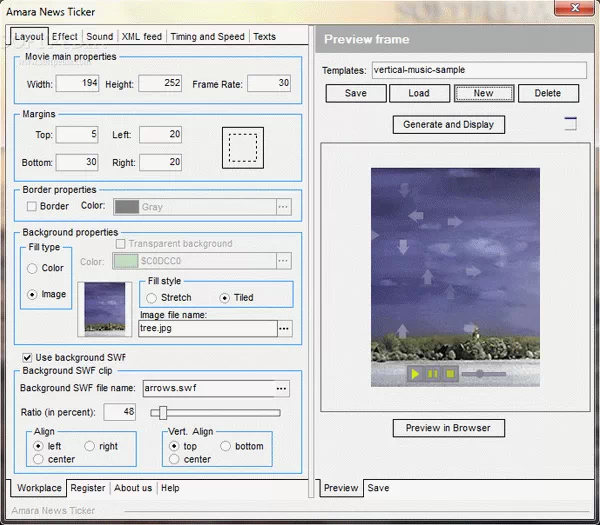
Task: Pause the preview ticker playback
Action: tap(432, 373)
